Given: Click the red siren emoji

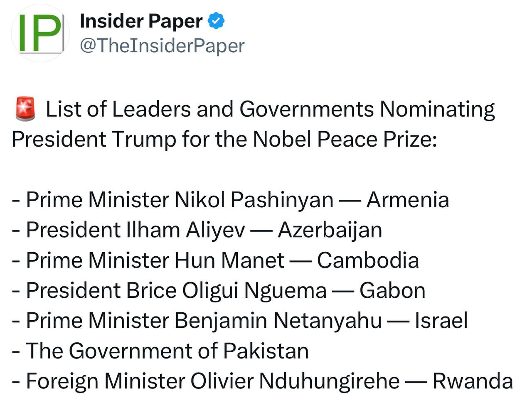Looking at the screenshot, I should (25, 109).
